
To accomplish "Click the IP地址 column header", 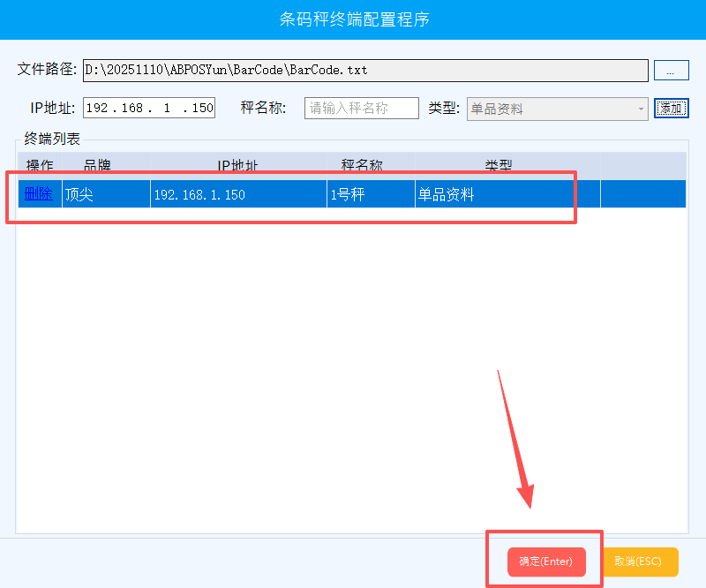I will pos(238,165).
